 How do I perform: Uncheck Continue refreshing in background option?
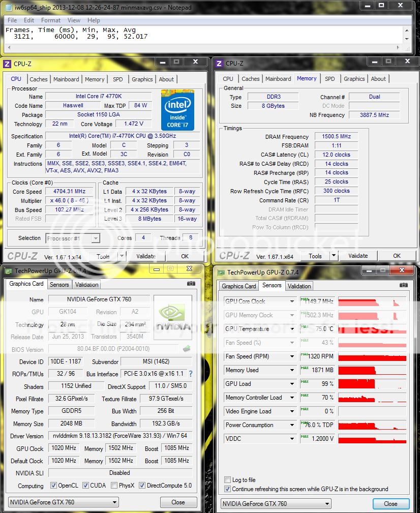tap(227, 489)
